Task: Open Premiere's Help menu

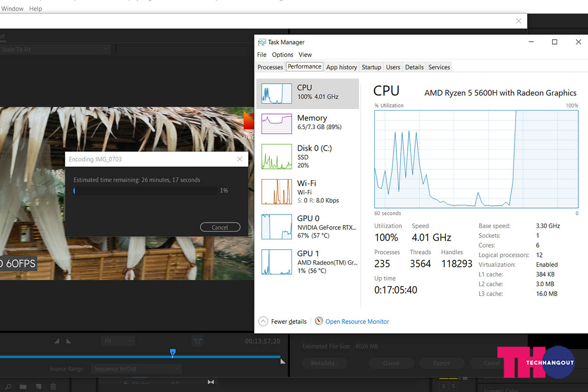Action: coord(36,9)
